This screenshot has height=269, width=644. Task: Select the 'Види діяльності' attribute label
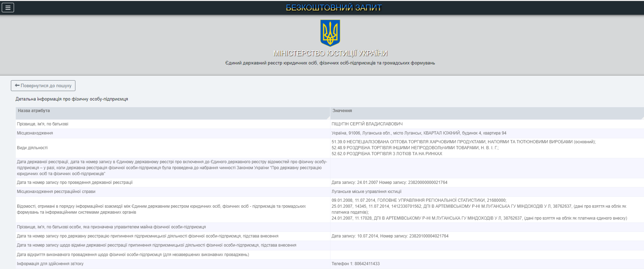click(x=32, y=148)
